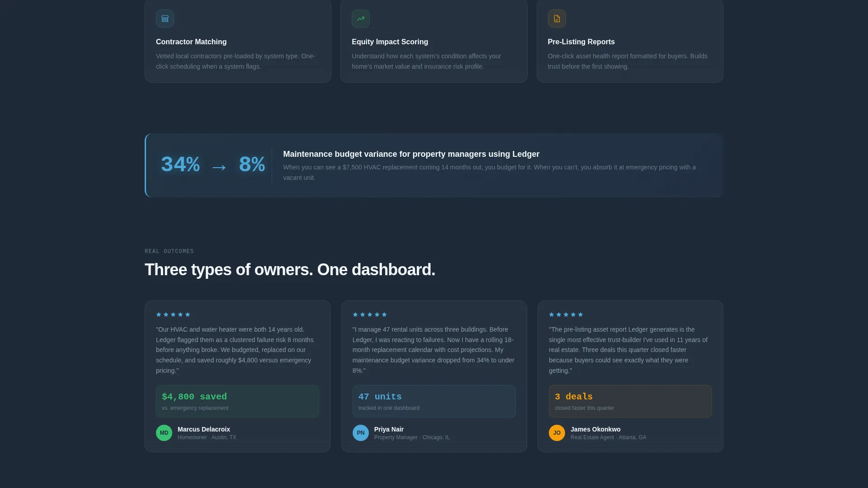Click the $7,500 HVAC replacement paragraph

click(490, 172)
